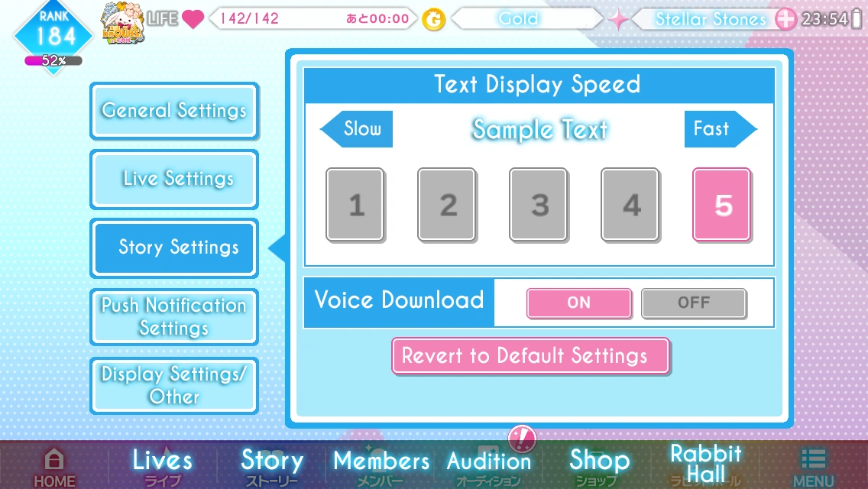Tap the HOME house icon

(x=54, y=459)
